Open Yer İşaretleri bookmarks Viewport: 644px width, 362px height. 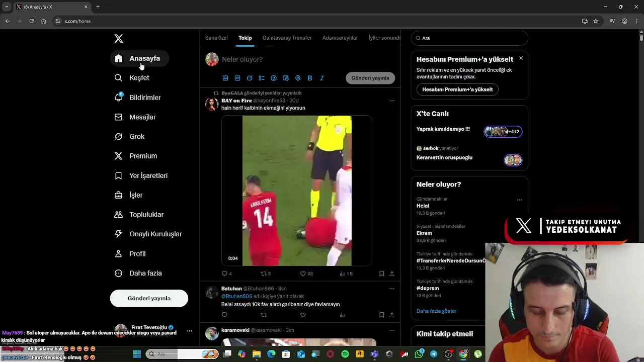[141, 175]
